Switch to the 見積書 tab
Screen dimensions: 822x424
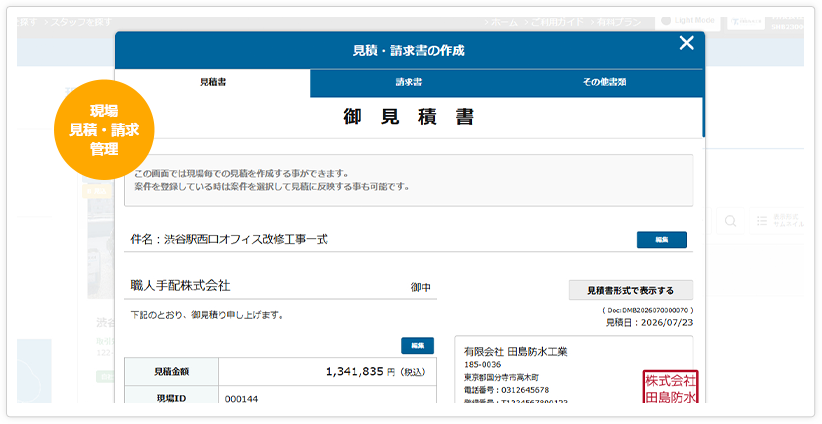(213, 82)
